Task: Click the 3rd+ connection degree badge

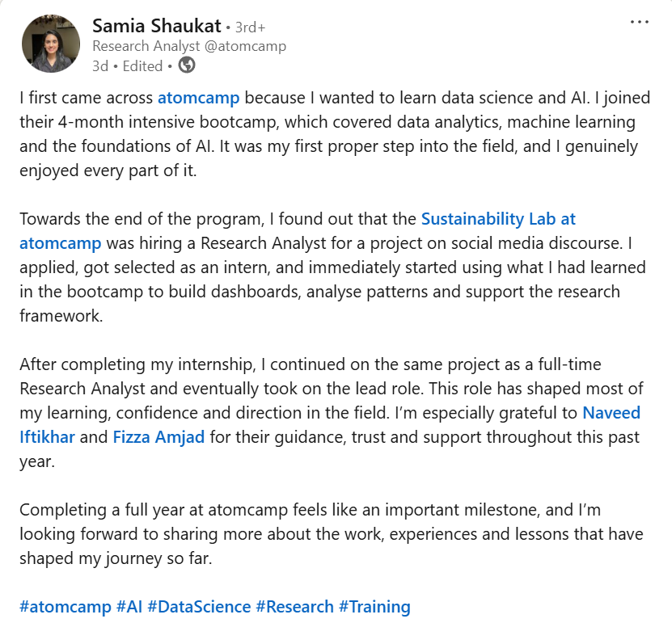Action: pos(250,27)
